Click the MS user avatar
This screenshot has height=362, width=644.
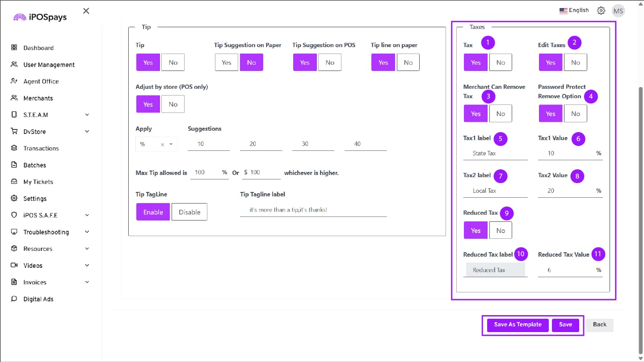click(618, 11)
